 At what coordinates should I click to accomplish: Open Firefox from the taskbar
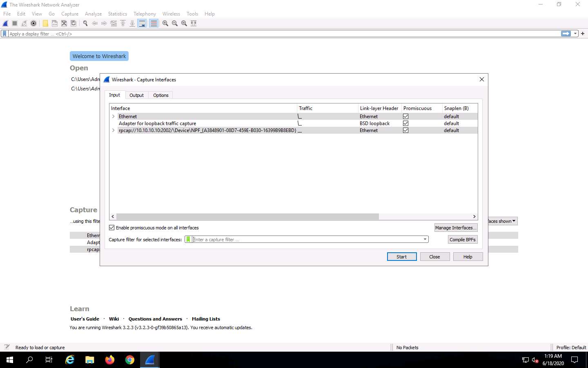pos(110,360)
